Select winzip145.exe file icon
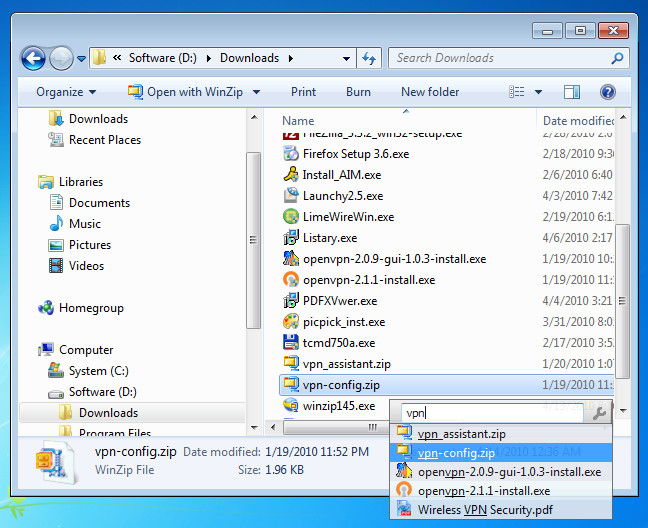 tap(291, 406)
